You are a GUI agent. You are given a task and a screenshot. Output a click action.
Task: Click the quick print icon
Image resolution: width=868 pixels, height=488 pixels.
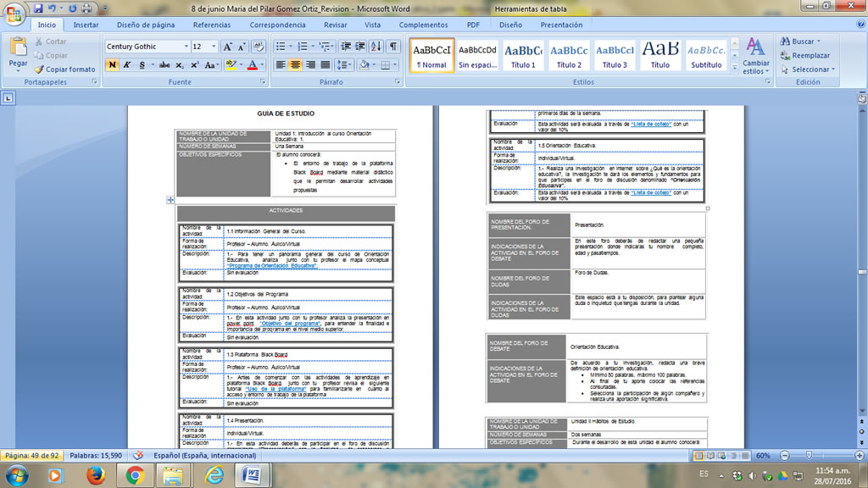click(x=87, y=8)
